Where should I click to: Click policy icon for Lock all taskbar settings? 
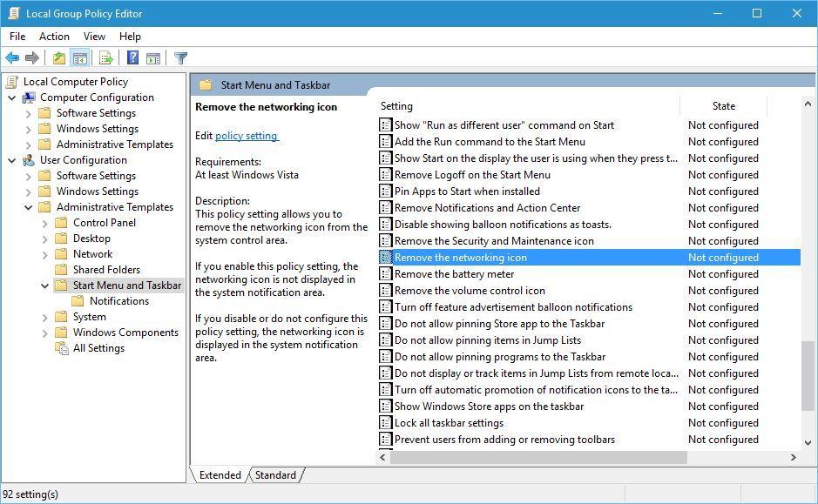385,423
